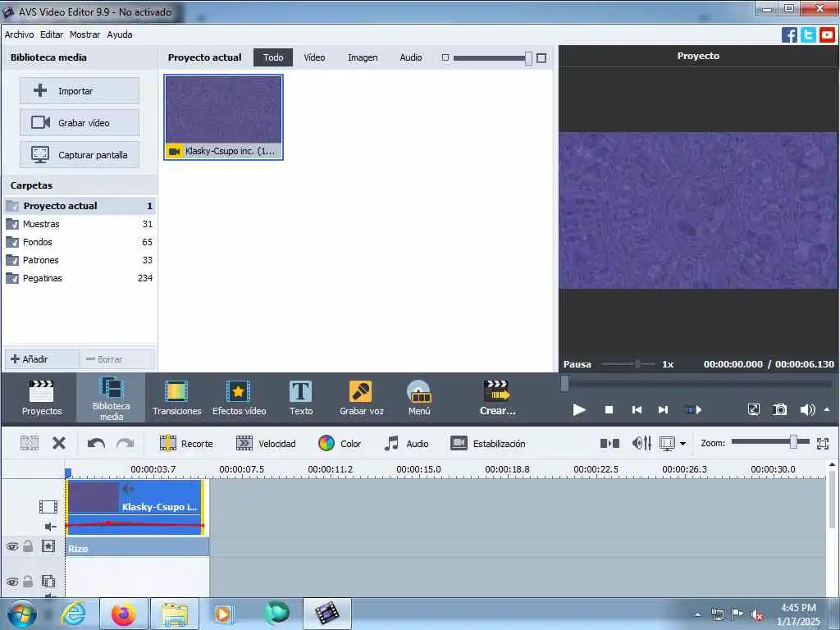Open the Proyectos panel
840x630 pixels.
click(x=42, y=398)
